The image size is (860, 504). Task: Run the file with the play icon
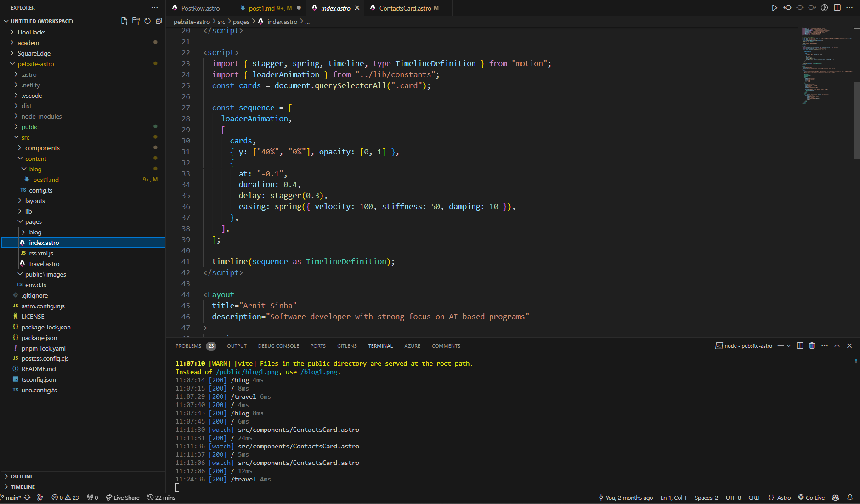(775, 8)
